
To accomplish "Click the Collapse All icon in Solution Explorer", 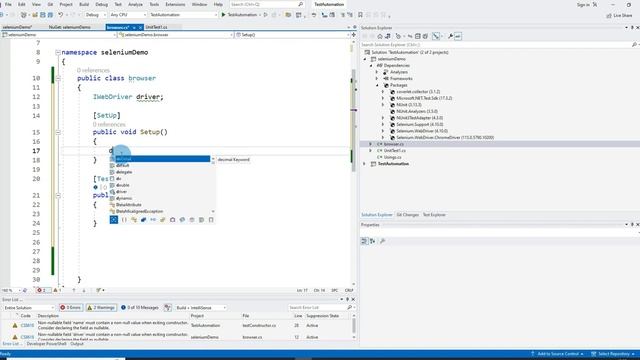I will coord(417,36).
